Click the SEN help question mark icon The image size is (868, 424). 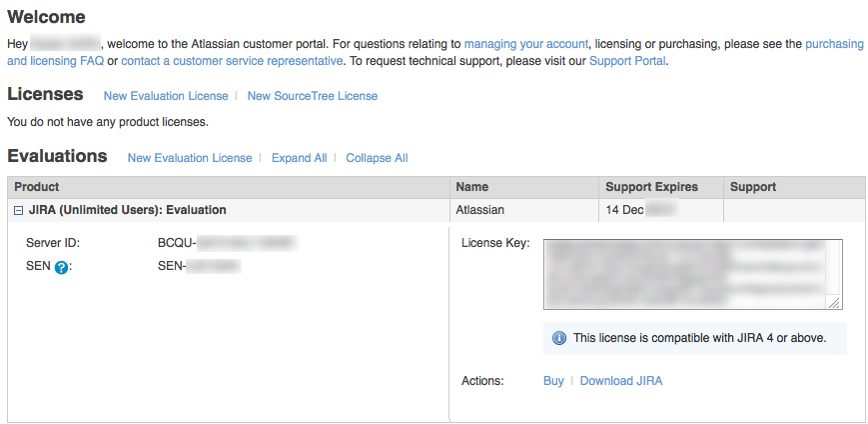(x=61, y=268)
